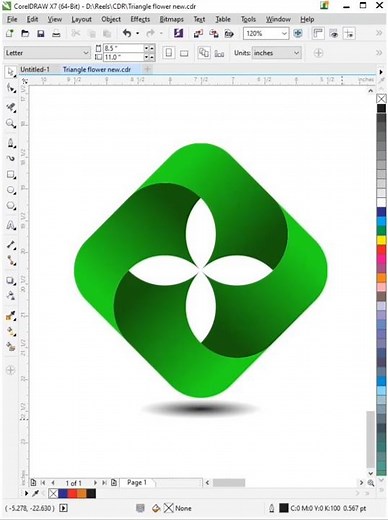Undo the last action
This screenshot has width=388, height=520.
[x=127, y=33]
